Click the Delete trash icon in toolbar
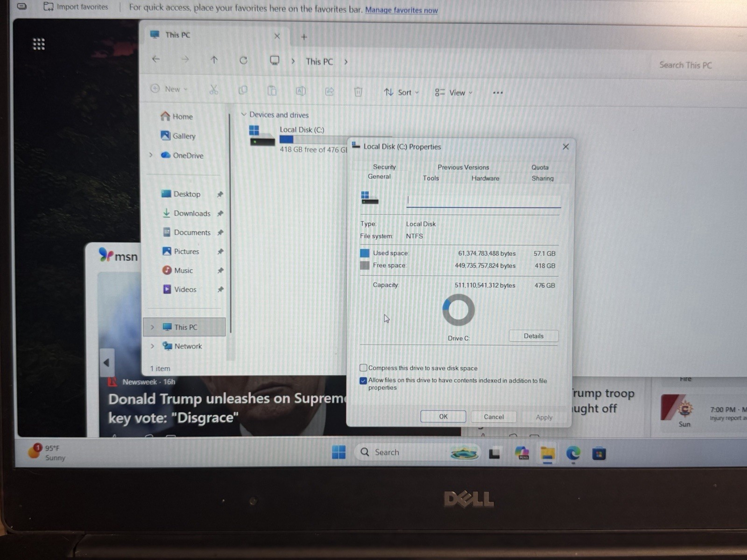The height and width of the screenshot is (560, 747). [x=358, y=92]
